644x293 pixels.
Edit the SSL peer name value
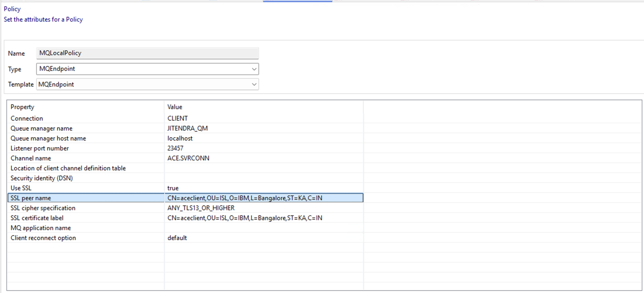coord(245,198)
